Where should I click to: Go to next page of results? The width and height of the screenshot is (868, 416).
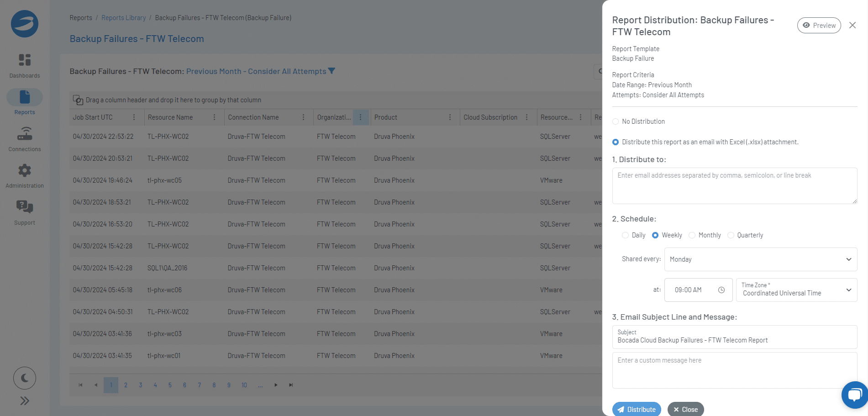click(x=276, y=385)
